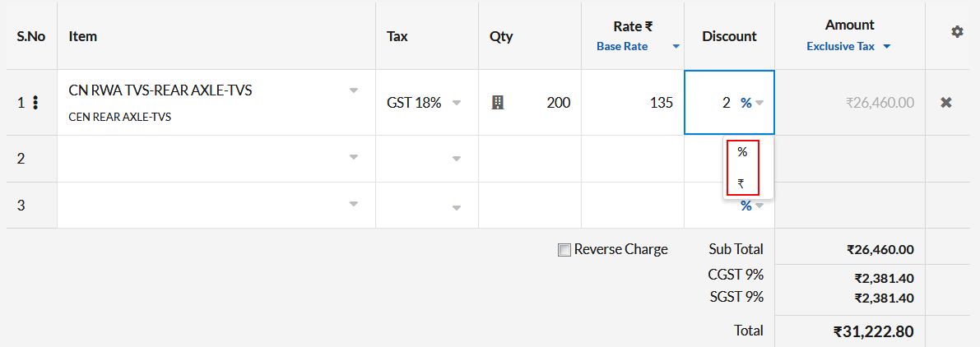Click the rate field showing 135
980x347 pixels.
633,102
